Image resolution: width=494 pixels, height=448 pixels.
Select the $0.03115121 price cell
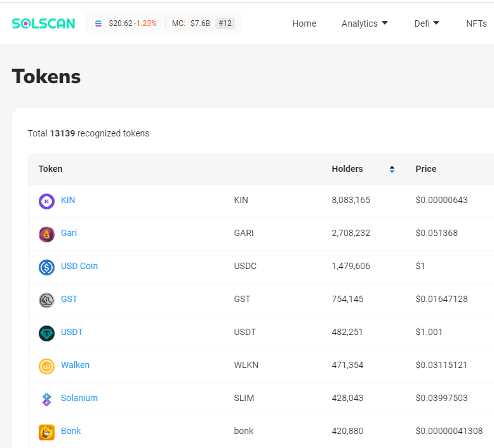pyautogui.click(x=441, y=366)
